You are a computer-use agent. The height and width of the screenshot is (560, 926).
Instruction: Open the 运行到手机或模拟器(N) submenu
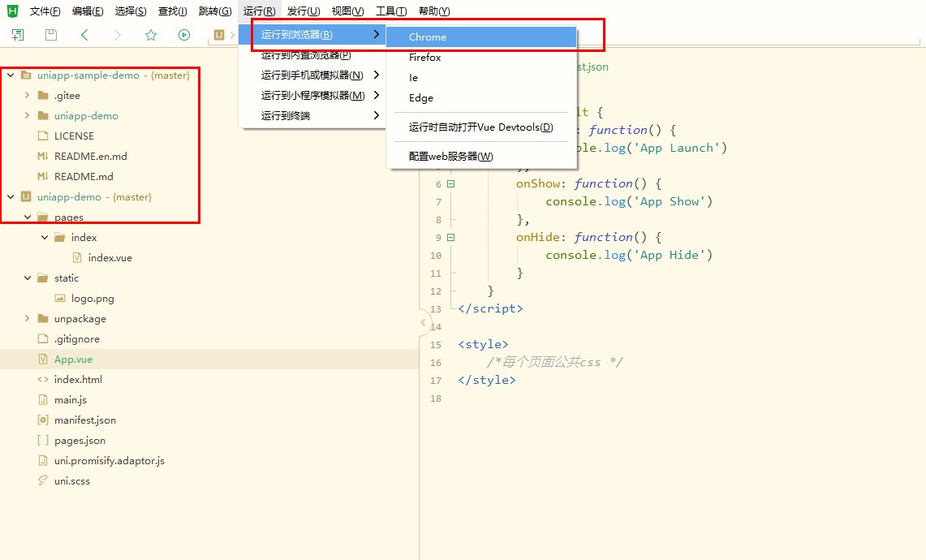click(x=312, y=75)
